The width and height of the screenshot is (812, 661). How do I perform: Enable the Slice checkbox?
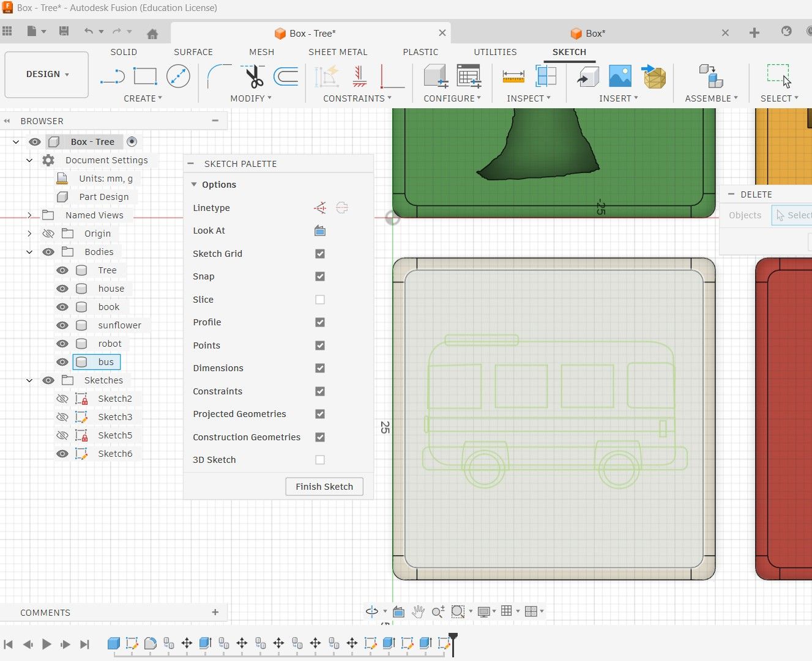tap(320, 300)
